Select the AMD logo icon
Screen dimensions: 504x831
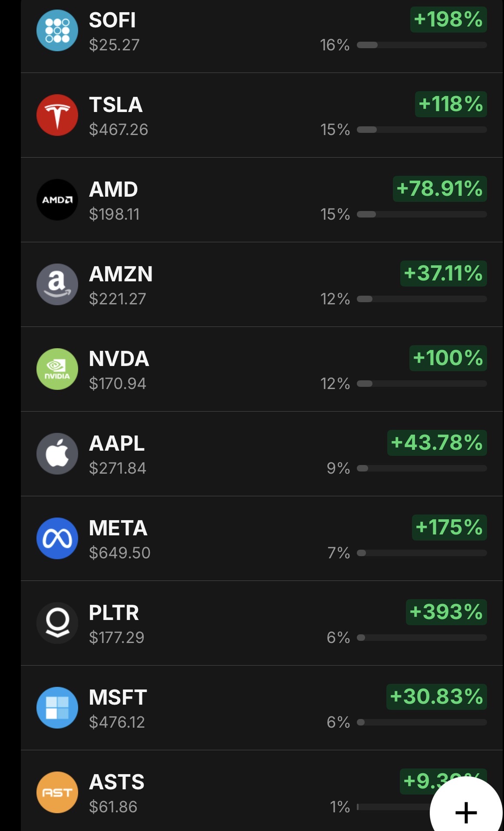tap(57, 200)
